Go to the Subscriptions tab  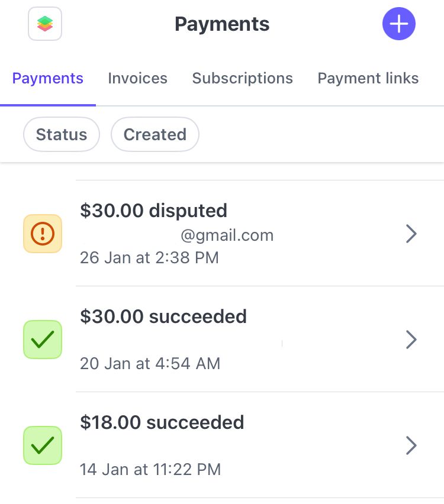click(x=243, y=79)
